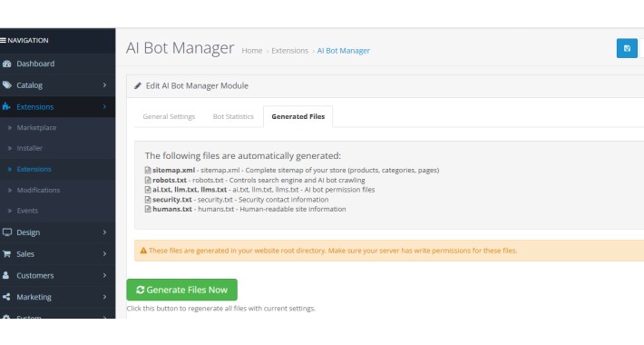This screenshot has width=644, height=345.
Task: Click the sitemap.xml file name
Action: click(x=174, y=171)
